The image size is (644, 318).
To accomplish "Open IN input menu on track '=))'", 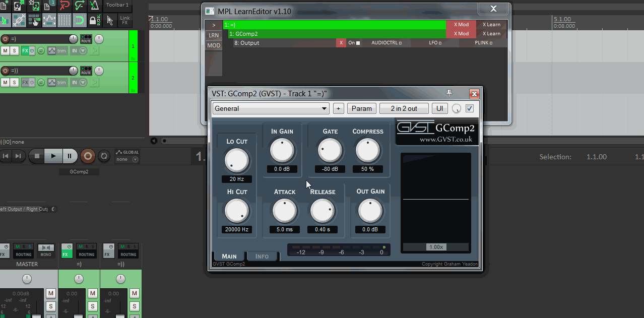I will (x=79, y=83).
